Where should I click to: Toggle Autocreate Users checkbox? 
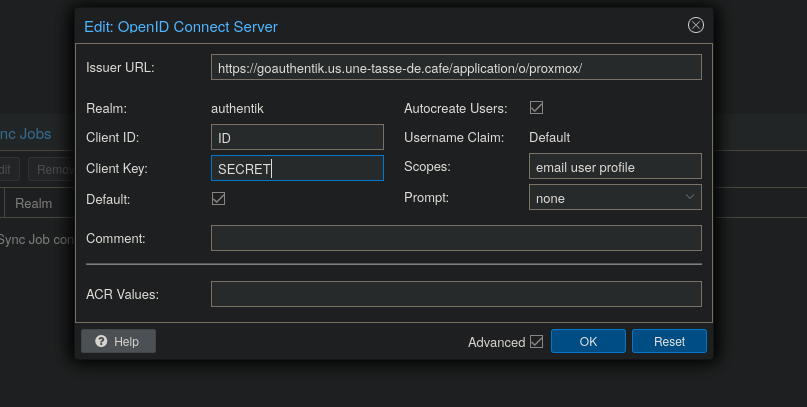click(x=536, y=108)
